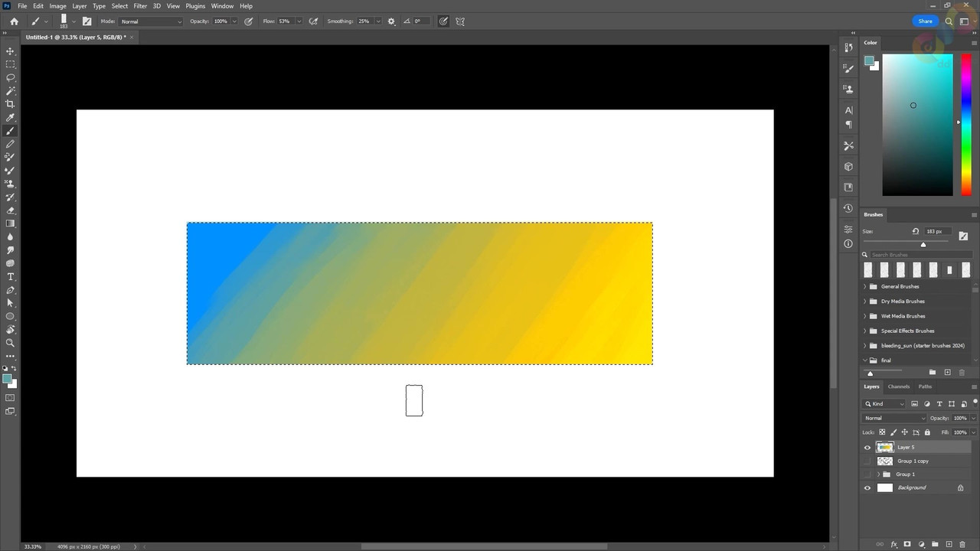The width and height of the screenshot is (980, 551).
Task: Open the Flow value dropdown
Action: pyautogui.click(x=299, y=21)
